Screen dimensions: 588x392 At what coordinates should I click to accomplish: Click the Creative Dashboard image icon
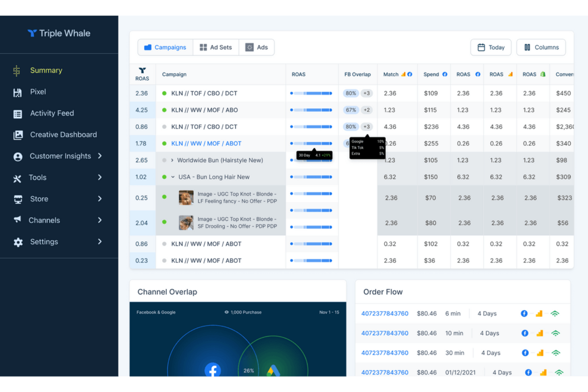coord(18,135)
